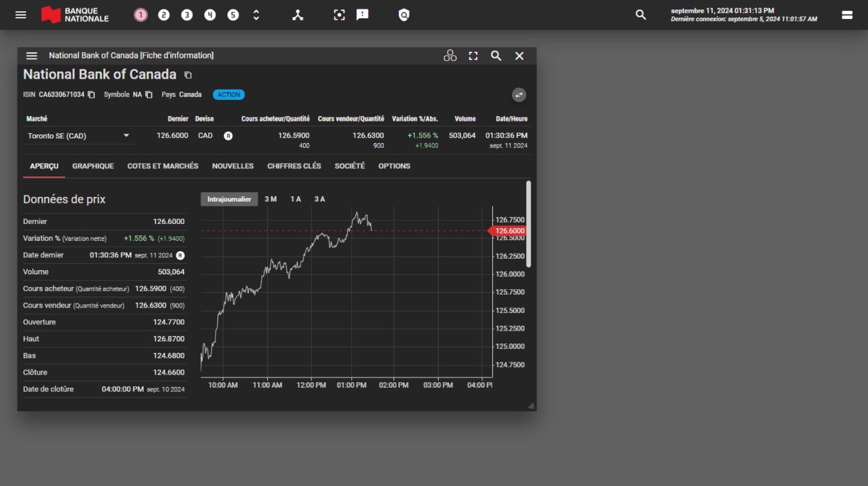Screen dimensions: 868x486
Task: Open global search in the top bar
Action: coord(640,14)
